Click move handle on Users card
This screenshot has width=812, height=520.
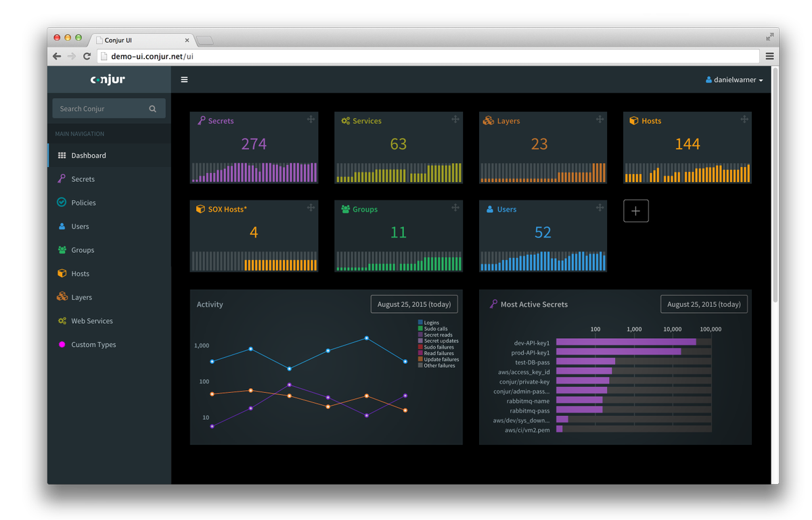click(x=600, y=208)
